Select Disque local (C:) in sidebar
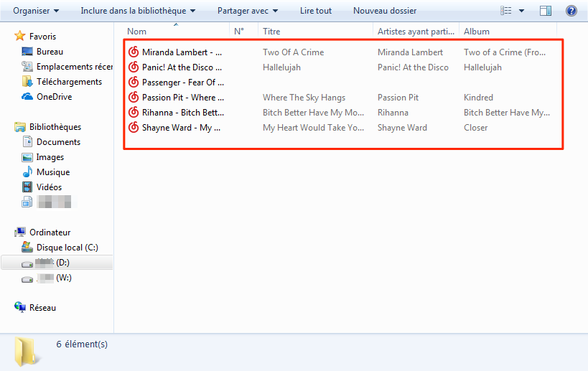588x371 pixels. click(67, 248)
